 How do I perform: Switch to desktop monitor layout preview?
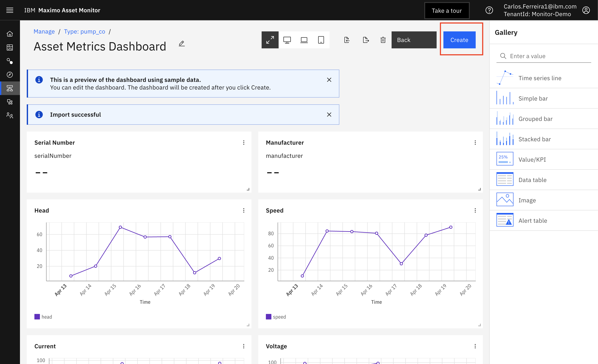[287, 40]
